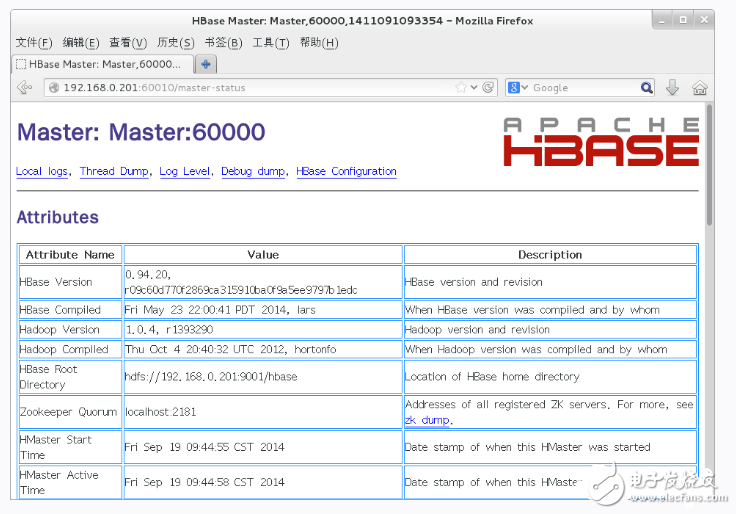Screen dimensions: 736x514
Task: Click the browser back arrow button
Action: 24,87
